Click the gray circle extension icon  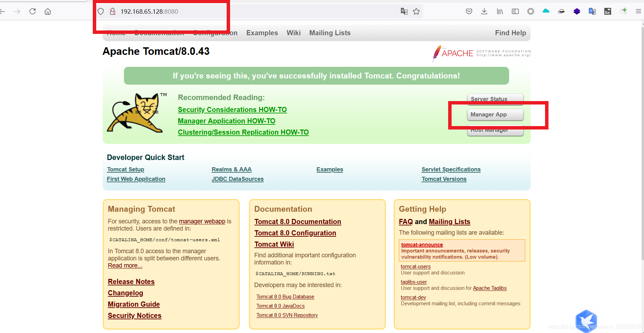point(531,12)
